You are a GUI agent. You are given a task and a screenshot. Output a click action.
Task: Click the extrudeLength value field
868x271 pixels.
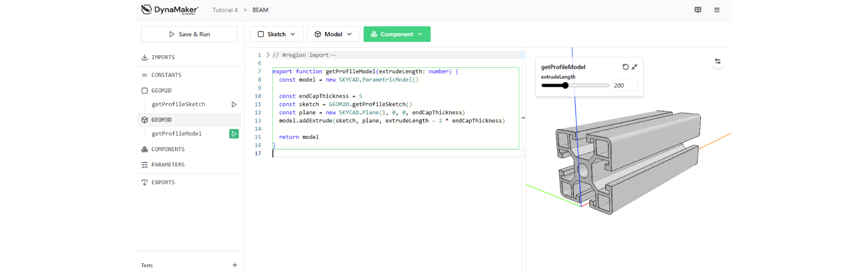624,85
